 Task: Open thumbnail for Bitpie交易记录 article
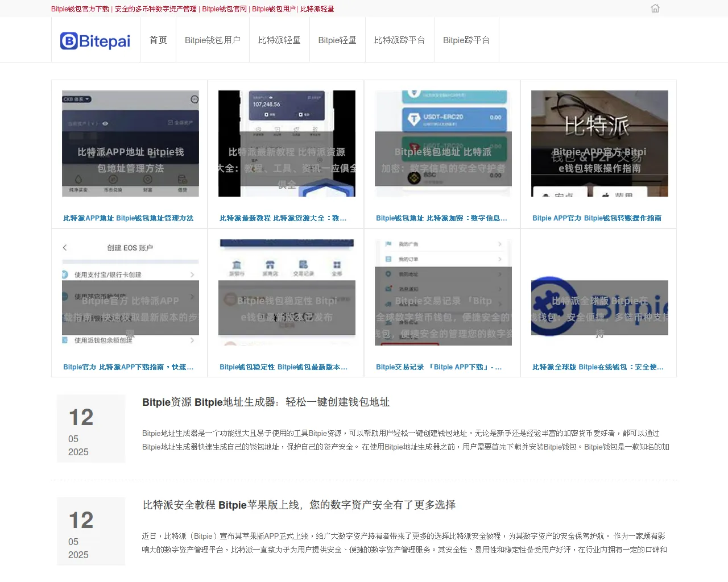pos(443,292)
